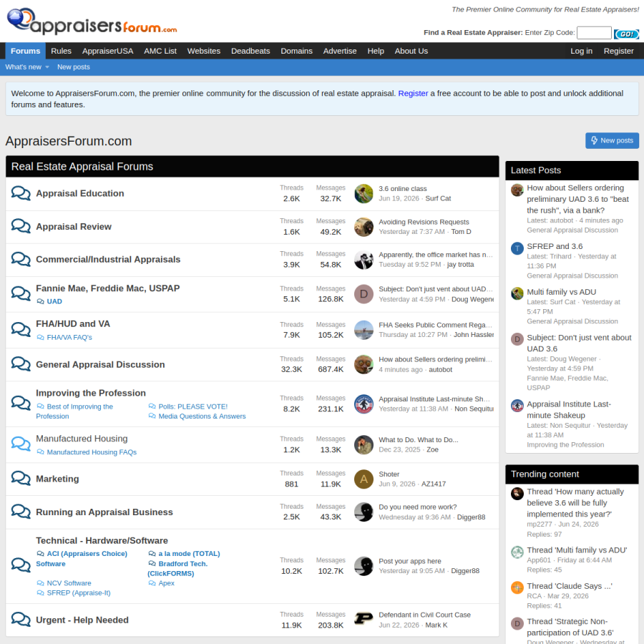The image size is (644, 644).
Task: Open 'Avoiding Revisions Requests' thread
Action: tap(424, 222)
